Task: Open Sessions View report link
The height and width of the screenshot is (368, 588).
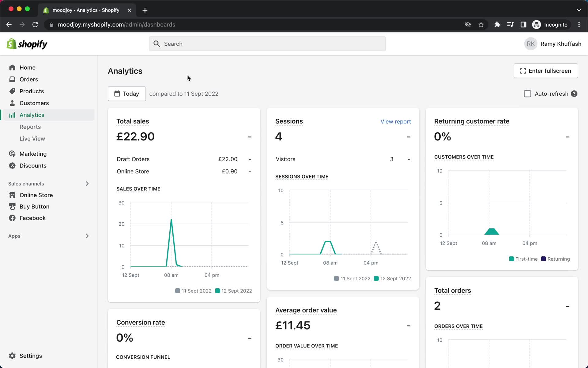Action: [395, 121]
